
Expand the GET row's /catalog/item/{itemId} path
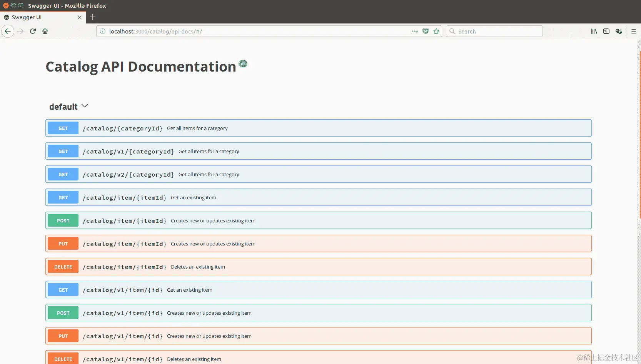tap(125, 198)
